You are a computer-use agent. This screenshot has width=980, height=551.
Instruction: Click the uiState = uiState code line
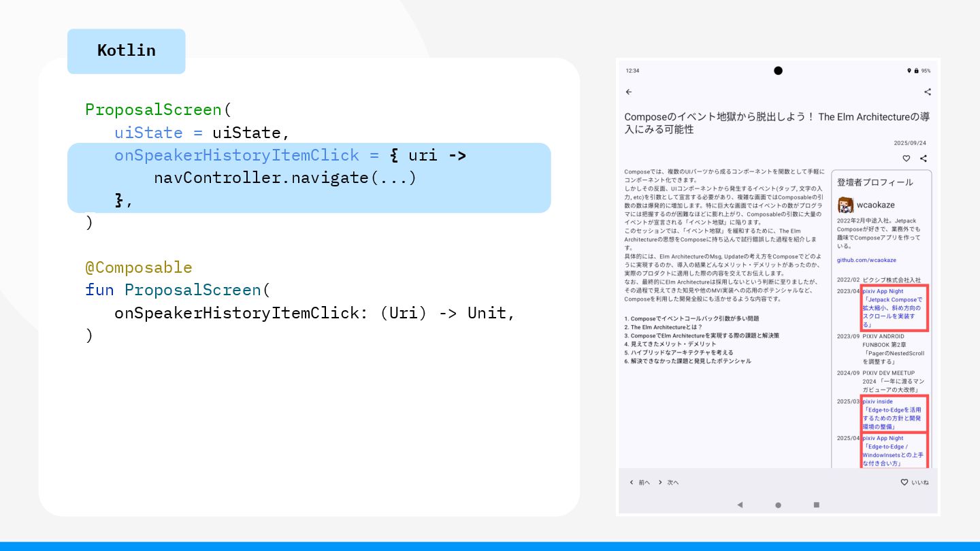[202, 132]
